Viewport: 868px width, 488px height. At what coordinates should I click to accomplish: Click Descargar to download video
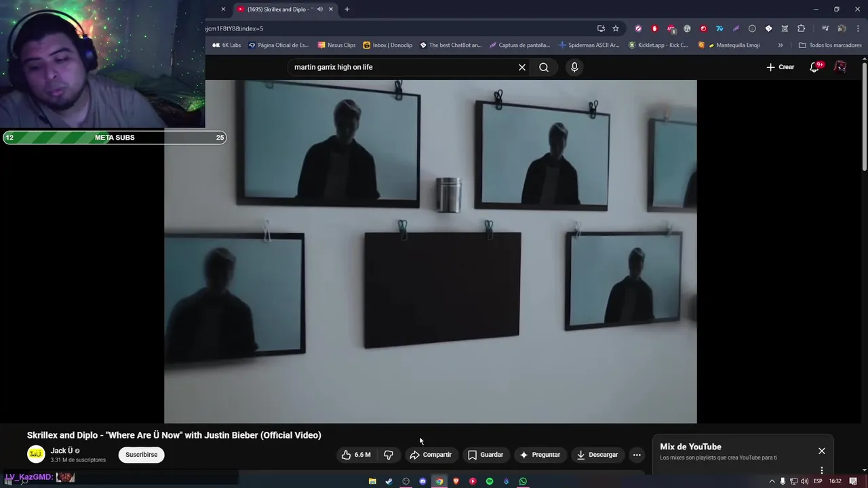(597, 455)
